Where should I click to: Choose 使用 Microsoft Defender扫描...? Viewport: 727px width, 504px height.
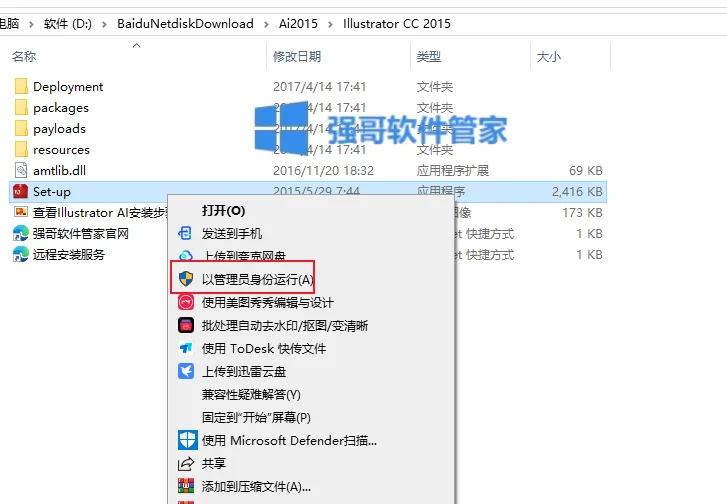coord(289,440)
